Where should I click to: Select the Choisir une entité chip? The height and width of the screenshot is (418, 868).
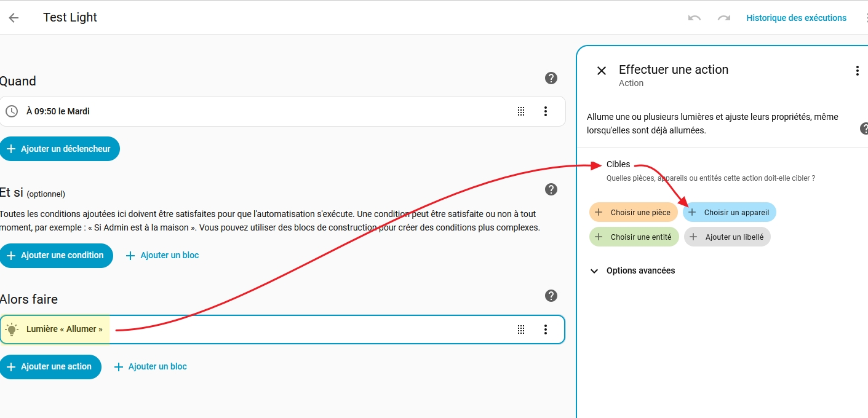click(x=634, y=237)
